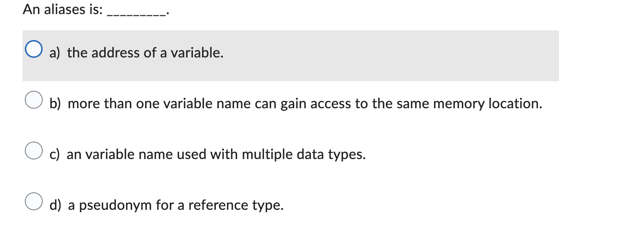Select radio button for answer b
This screenshot has width=644, height=238.
[x=34, y=99]
